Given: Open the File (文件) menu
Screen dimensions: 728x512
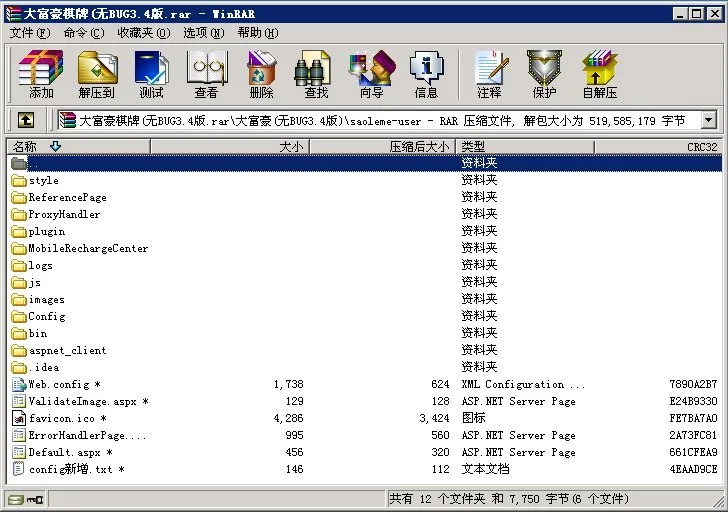Looking at the screenshot, I should point(30,33).
